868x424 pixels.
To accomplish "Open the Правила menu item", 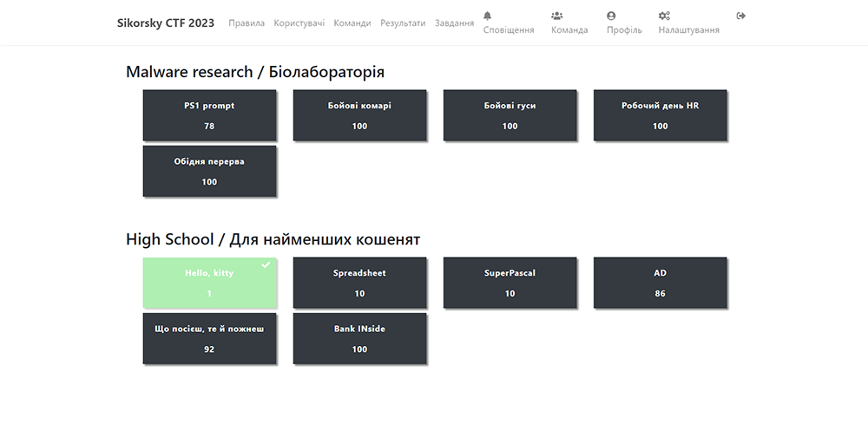I will coord(247,23).
